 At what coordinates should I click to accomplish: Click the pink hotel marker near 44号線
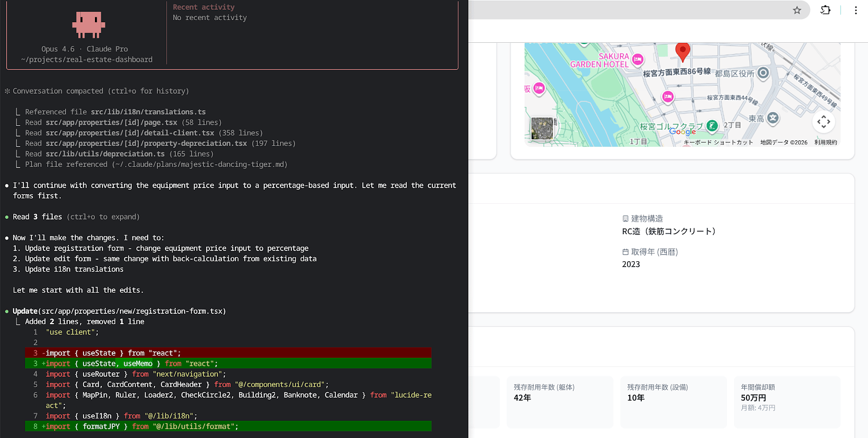(x=668, y=96)
